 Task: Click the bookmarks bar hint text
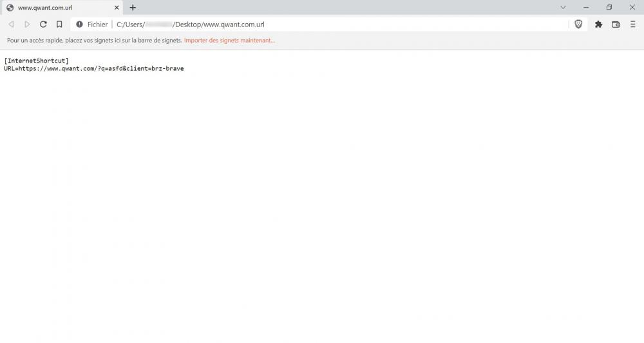coord(95,41)
